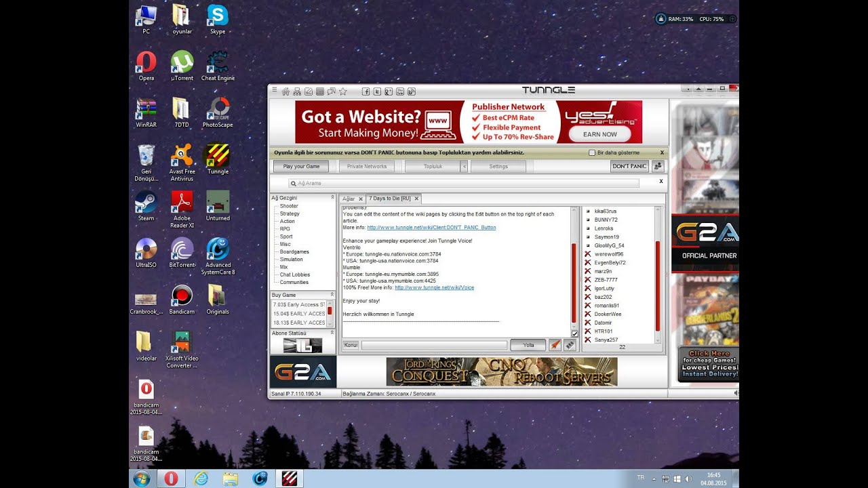Select Strategy category in network tree
Viewport: 868px width, 488px height.
pyautogui.click(x=290, y=213)
